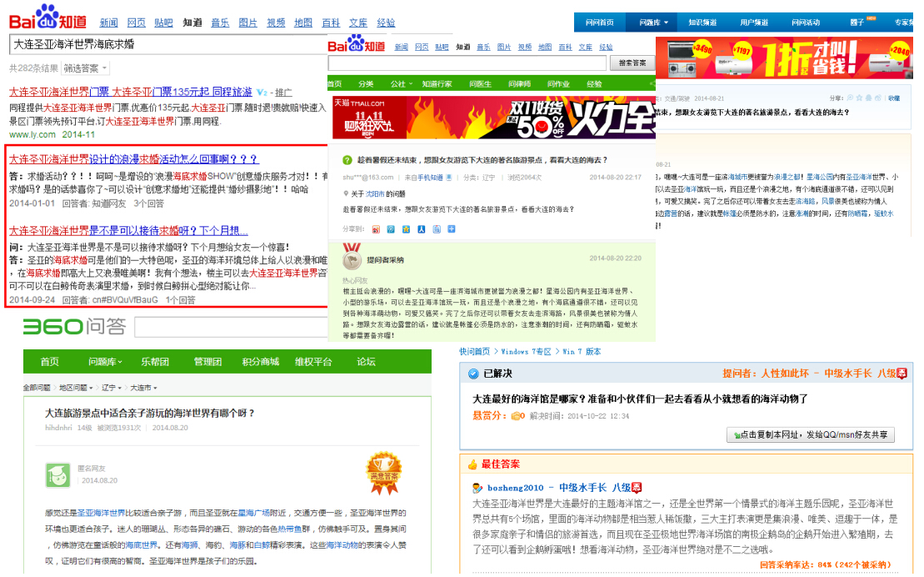Open more sharing options plus icon
The height and width of the screenshot is (577, 924).
coord(452,229)
